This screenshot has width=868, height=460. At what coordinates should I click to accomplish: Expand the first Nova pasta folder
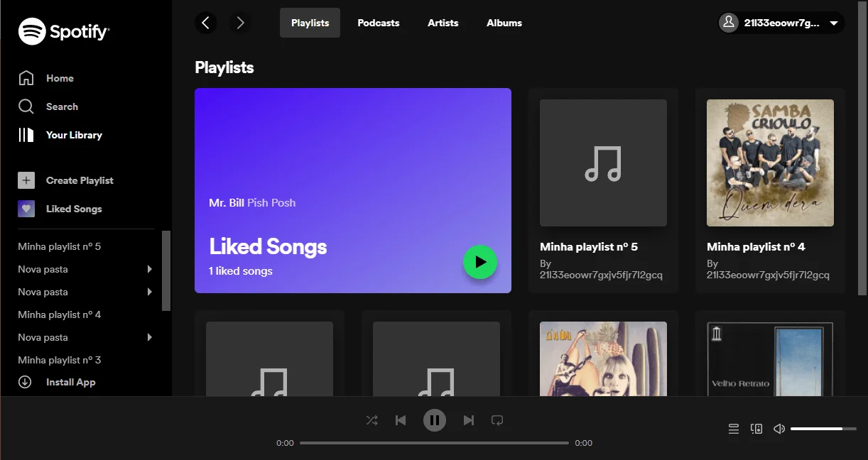149,269
